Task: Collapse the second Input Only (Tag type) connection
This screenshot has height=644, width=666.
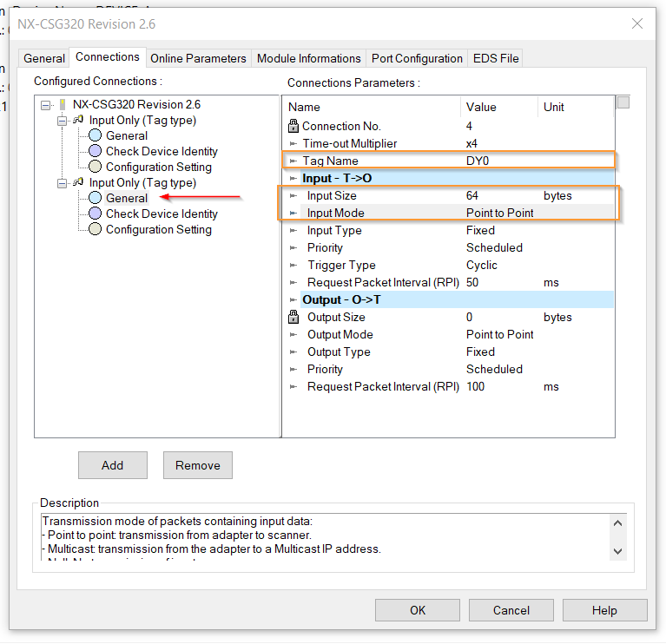Action: (62, 183)
